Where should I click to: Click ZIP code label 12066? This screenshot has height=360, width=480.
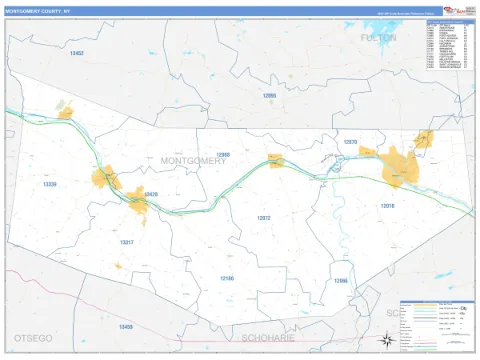pyautogui.click(x=341, y=281)
